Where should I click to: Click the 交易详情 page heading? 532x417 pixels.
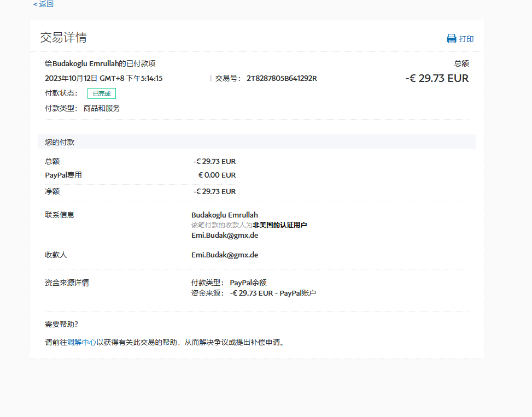[63, 37]
